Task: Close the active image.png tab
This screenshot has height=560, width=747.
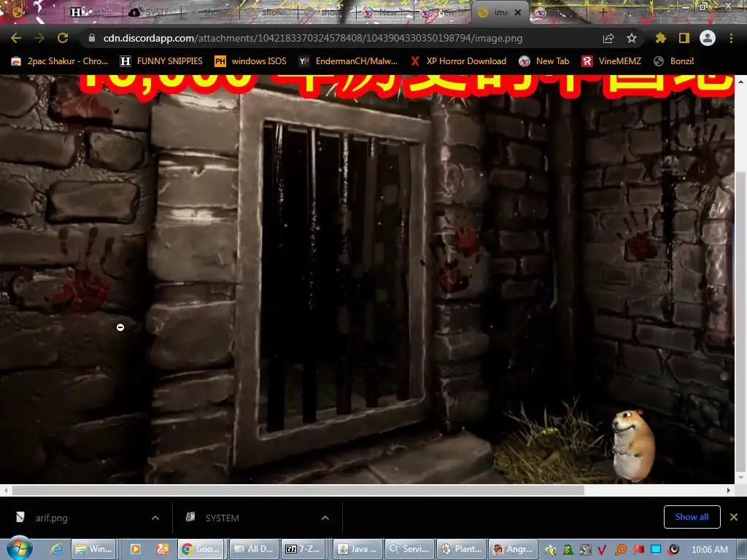Action: [518, 12]
